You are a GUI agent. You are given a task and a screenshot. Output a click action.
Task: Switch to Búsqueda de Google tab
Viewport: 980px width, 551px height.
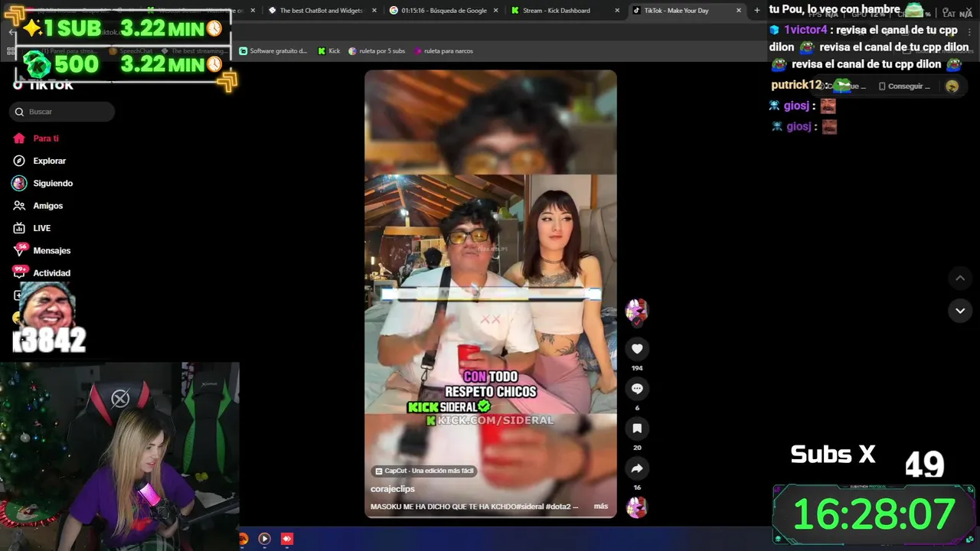[444, 11]
